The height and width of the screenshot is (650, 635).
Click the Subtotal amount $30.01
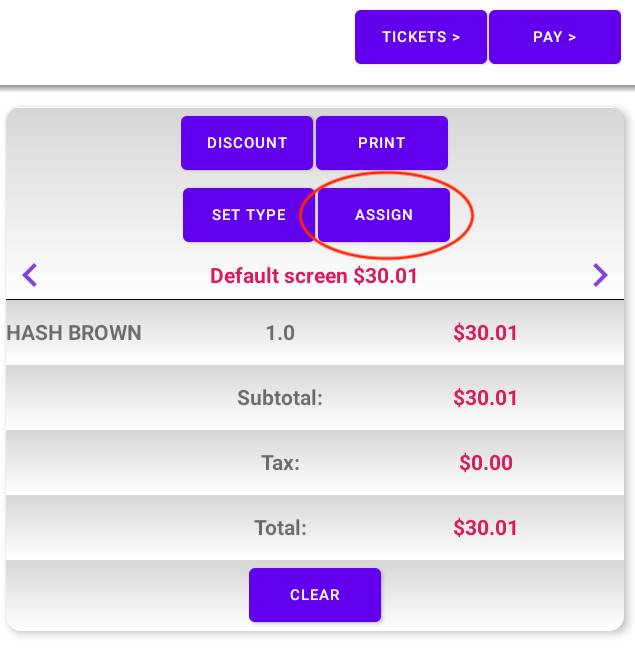485,398
